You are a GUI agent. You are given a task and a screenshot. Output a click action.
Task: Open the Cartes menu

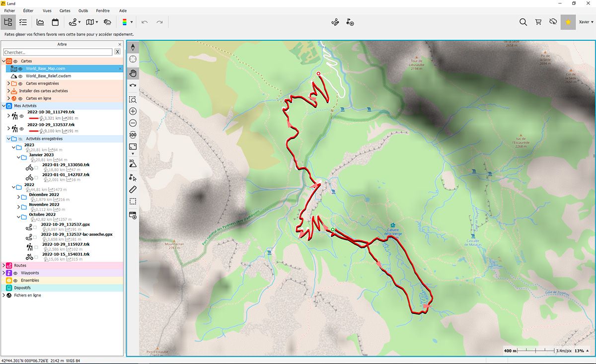point(65,10)
